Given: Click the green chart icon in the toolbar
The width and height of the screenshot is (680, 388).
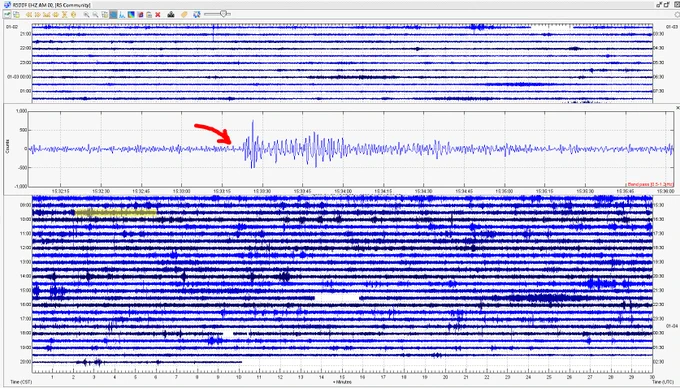Looking at the screenshot, I should [7, 14].
